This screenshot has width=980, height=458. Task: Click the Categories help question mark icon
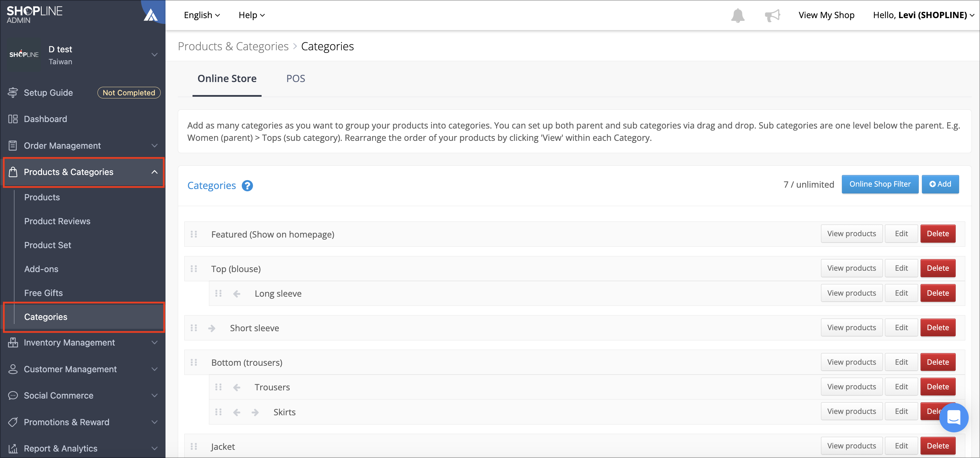[247, 186]
